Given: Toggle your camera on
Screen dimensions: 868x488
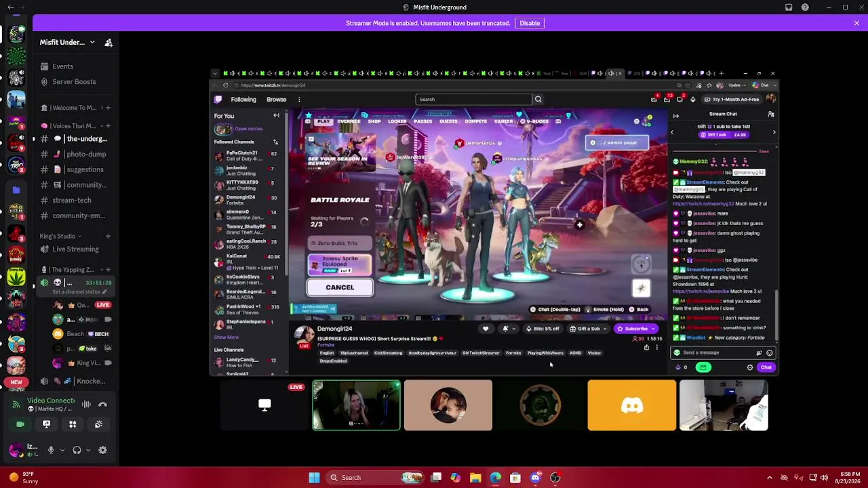Looking at the screenshot, I should click(20, 424).
